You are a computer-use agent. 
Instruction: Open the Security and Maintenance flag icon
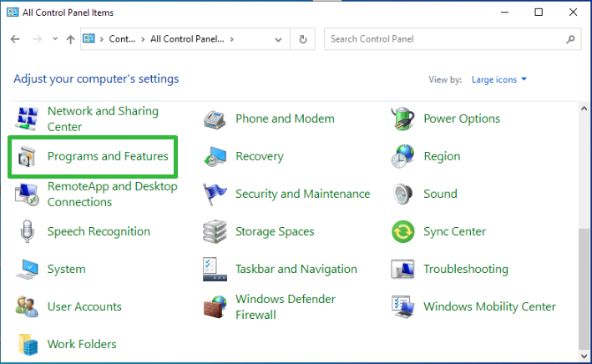pos(215,194)
